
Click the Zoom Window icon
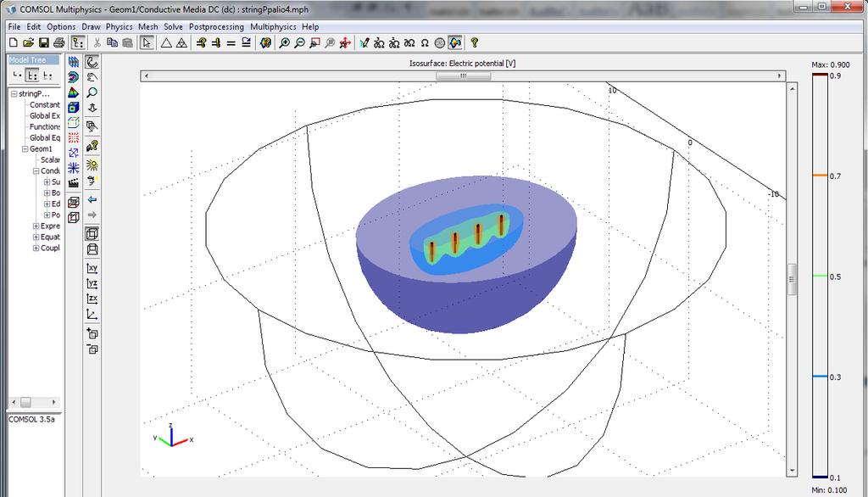[315, 42]
